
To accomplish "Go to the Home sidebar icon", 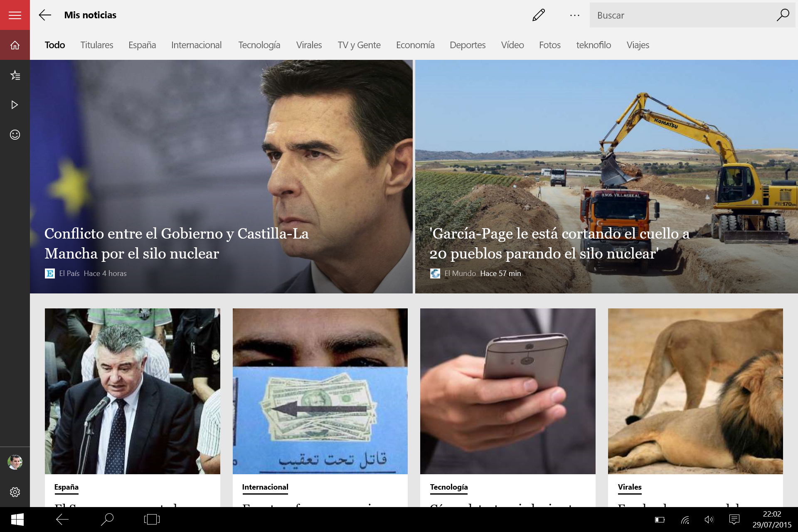I will coord(15,45).
